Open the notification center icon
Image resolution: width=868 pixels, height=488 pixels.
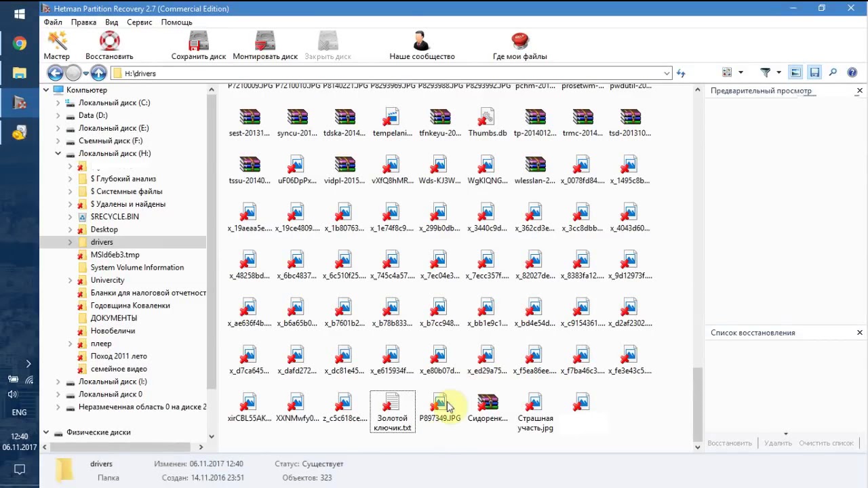click(20, 469)
